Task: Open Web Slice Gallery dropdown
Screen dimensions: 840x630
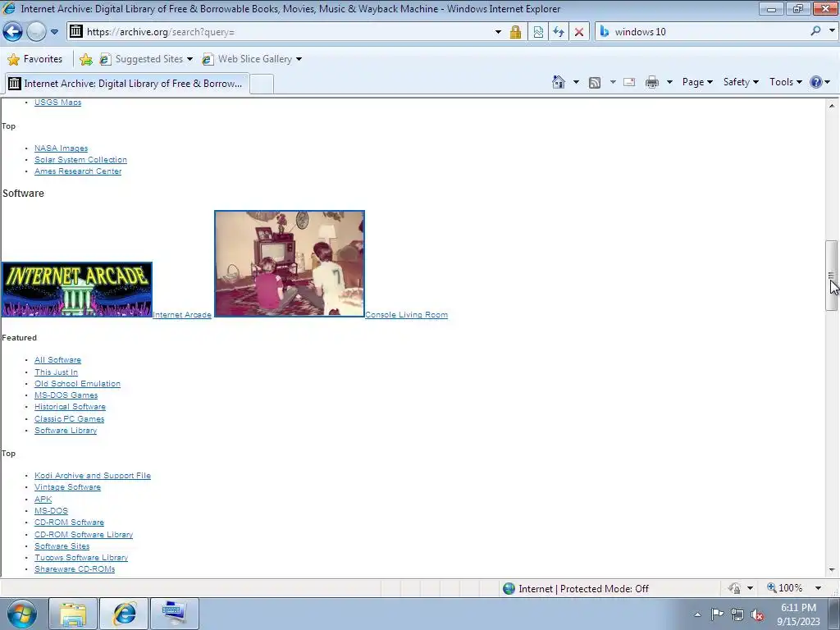Action: pyautogui.click(x=252, y=59)
